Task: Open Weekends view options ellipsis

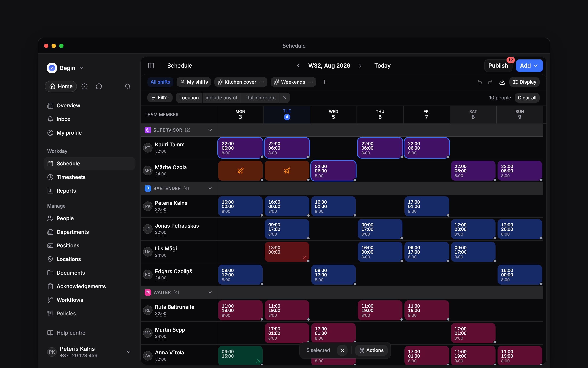Action: 311,82
